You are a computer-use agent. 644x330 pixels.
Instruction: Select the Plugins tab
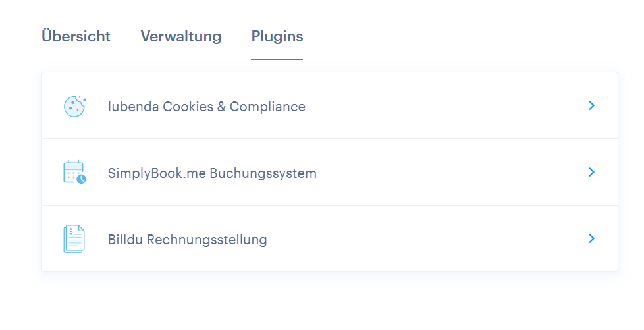(277, 37)
